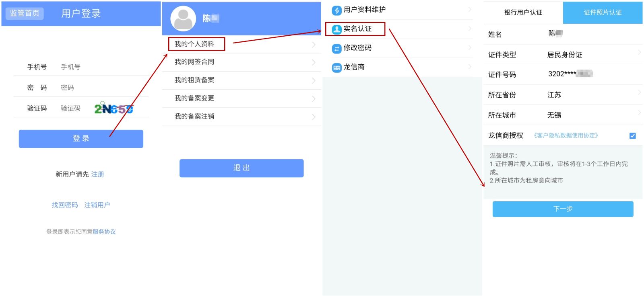The image size is (644, 297).
Task: Click the 下一步 button
Action: pyautogui.click(x=563, y=209)
